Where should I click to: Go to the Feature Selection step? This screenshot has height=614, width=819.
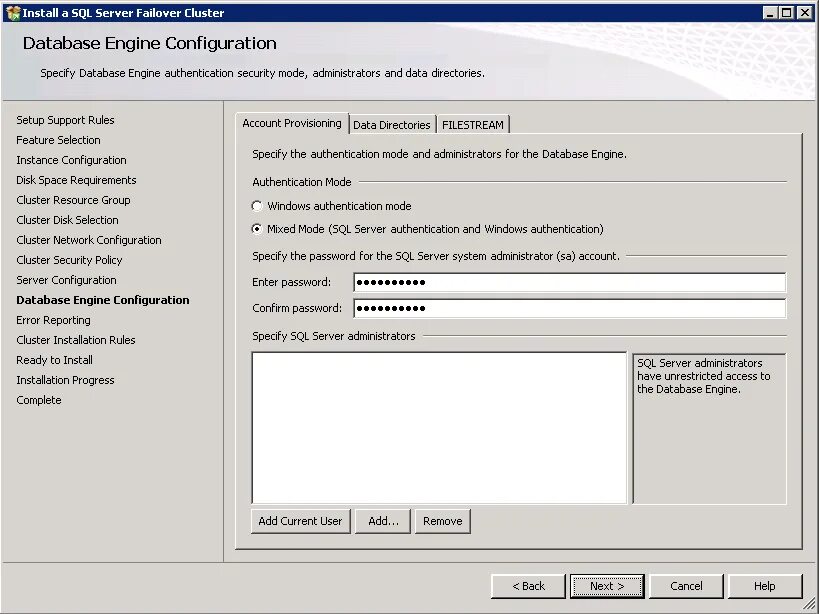point(58,140)
